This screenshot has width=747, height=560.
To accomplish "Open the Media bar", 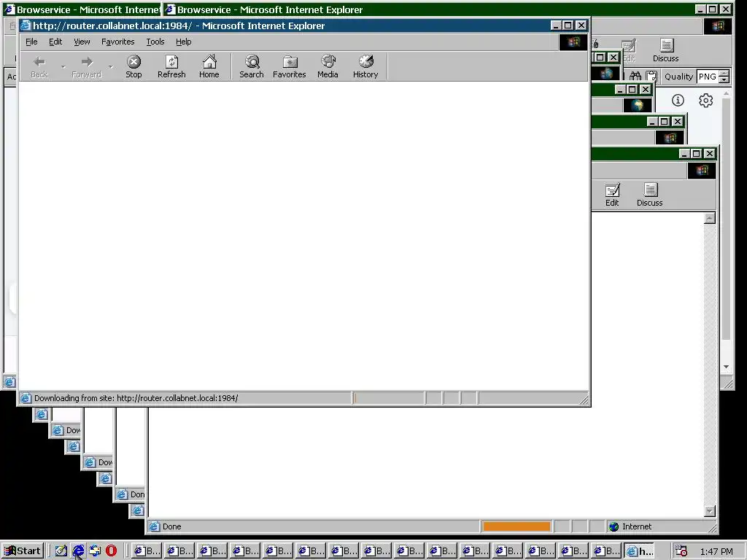I will pos(328,66).
